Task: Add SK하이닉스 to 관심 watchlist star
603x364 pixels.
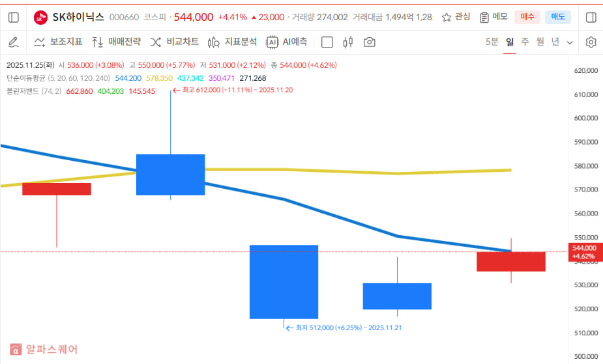Action: (456, 17)
